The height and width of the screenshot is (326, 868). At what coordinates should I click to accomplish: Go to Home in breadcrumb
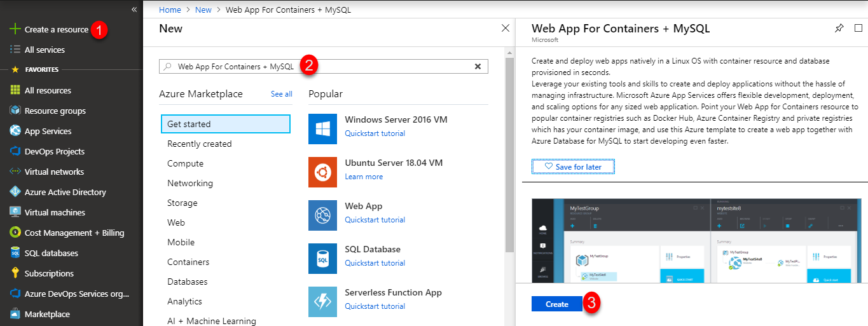coord(170,10)
